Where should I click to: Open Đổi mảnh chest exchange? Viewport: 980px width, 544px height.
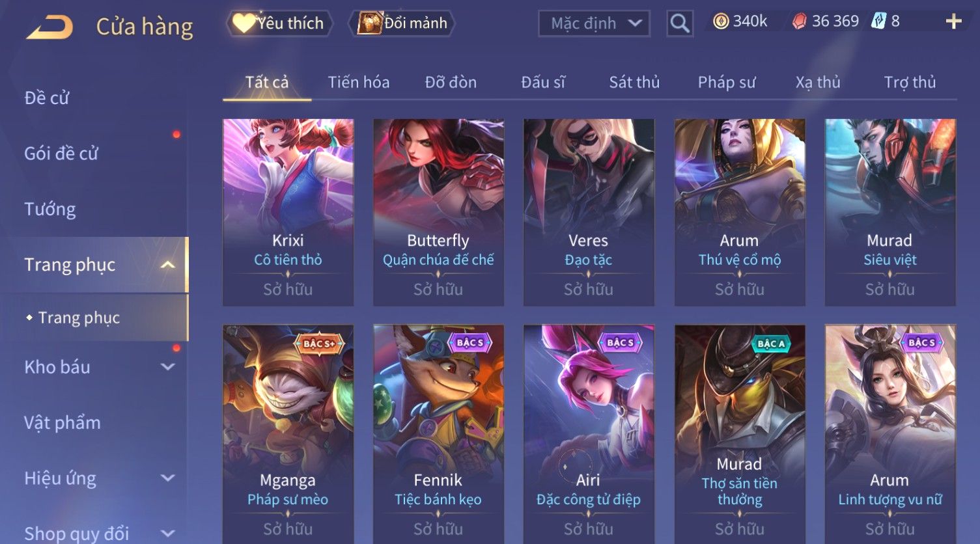click(402, 23)
